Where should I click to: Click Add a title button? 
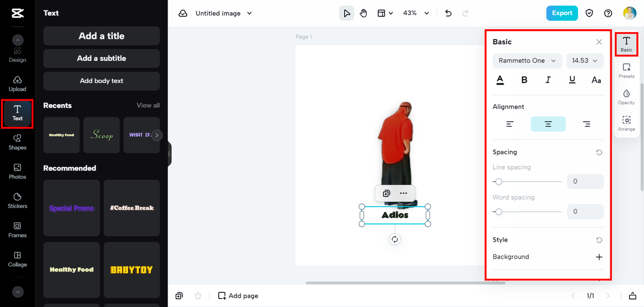pos(102,36)
